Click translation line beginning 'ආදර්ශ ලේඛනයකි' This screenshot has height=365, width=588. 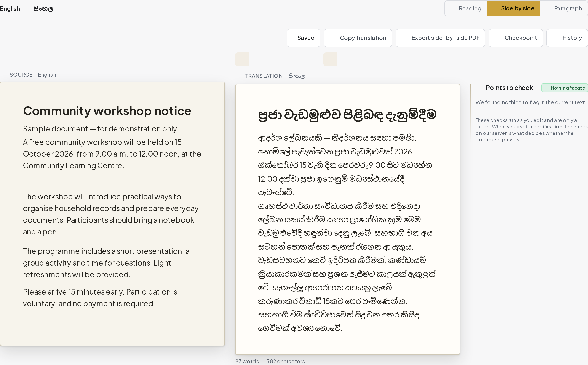coord(337,138)
